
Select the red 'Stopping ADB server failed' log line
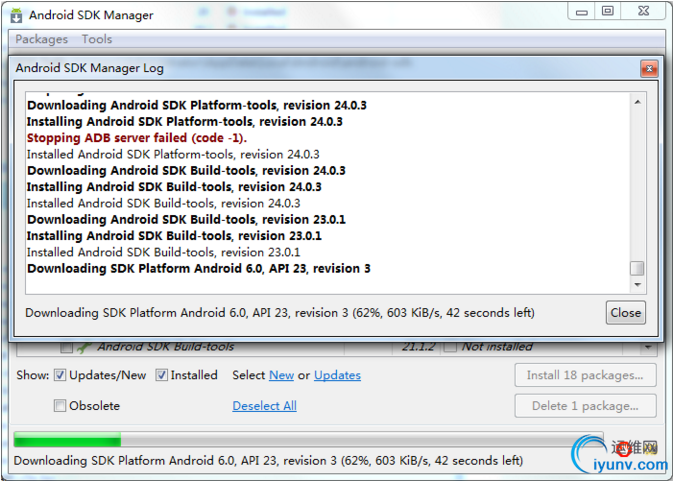(x=137, y=138)
